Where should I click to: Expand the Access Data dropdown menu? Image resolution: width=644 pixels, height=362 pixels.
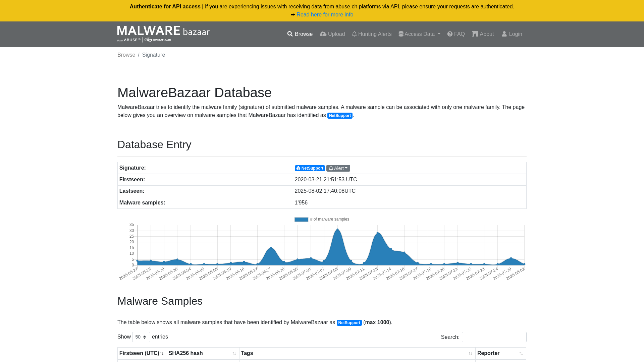tap(419, 34)
